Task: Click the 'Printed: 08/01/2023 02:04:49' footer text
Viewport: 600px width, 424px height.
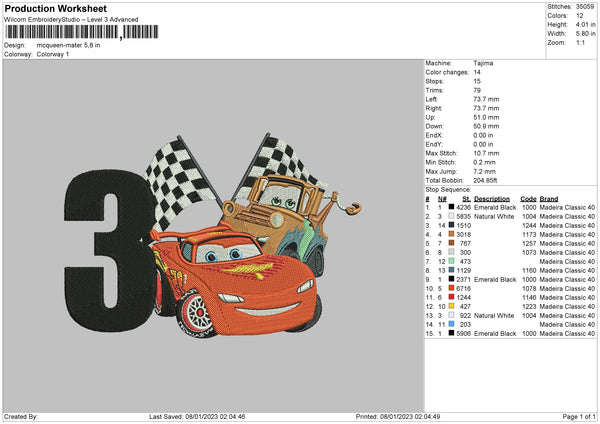Action: 398,416
